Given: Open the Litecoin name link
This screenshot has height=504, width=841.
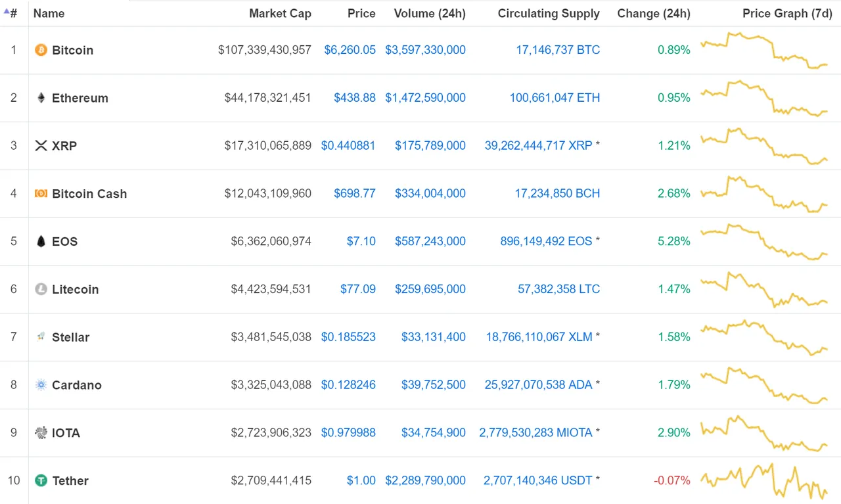Looking at the screenshot, I should coord(75,290).
